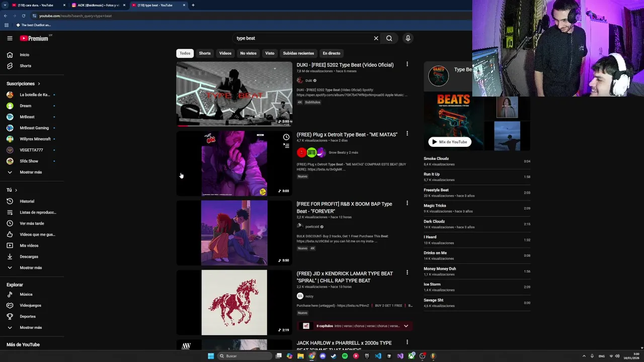Play Dark Cloudz from the mix list

click(477, 224)
